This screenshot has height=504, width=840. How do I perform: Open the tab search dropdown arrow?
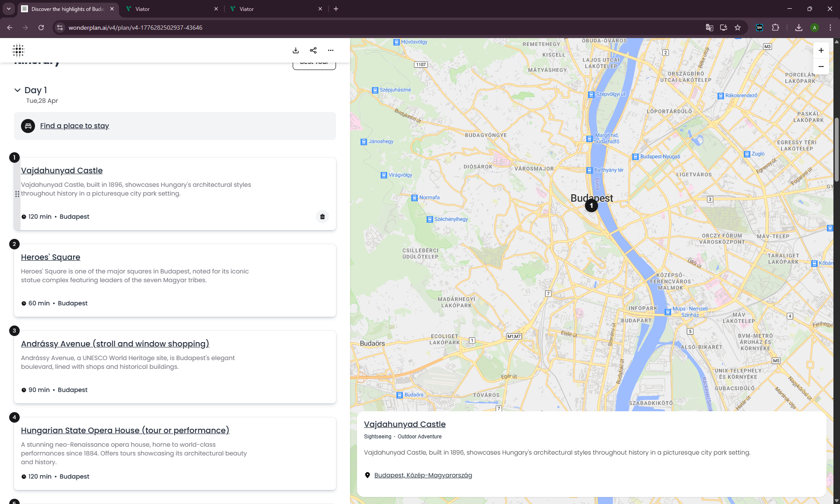tap(8, 9)
